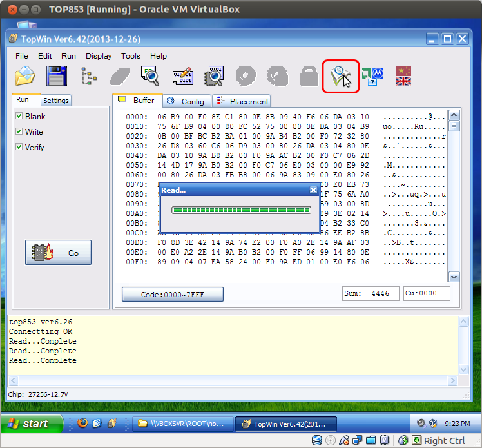Viewport: 482px width, 448px height.
Task: Click the 'top853 ver6.26' log line
Action: [41, 322]
